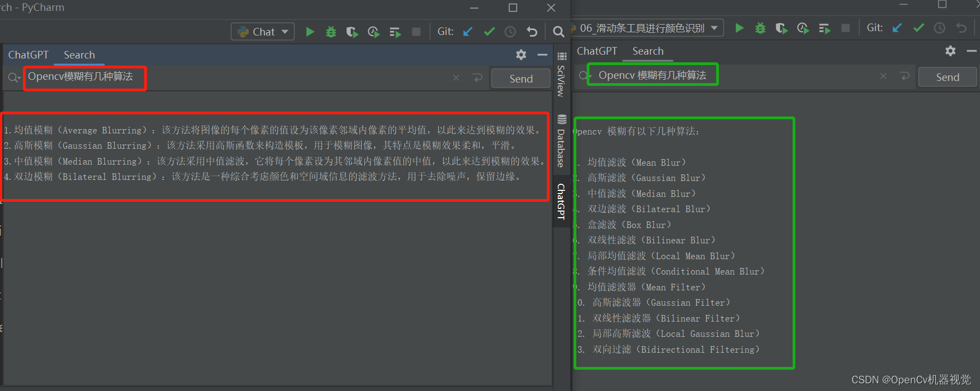Switch to ChatGPT tab in right window
The width and height of the screenshot is (980, 391).
(597, 51)
